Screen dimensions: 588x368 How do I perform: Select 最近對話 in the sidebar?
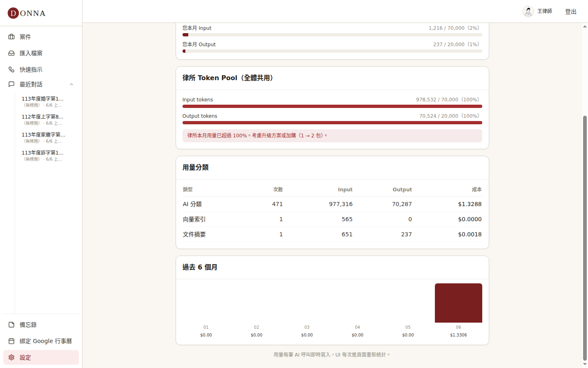coord(41,84)
